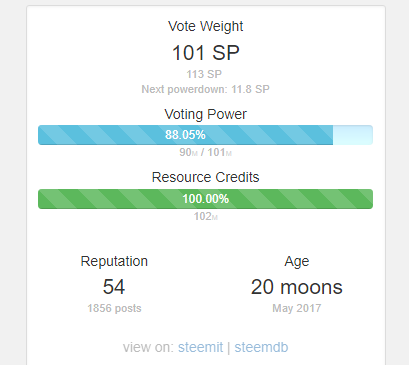409x365 pixels.
Task: Open the steemit profile link
Action: coord(200,347)
